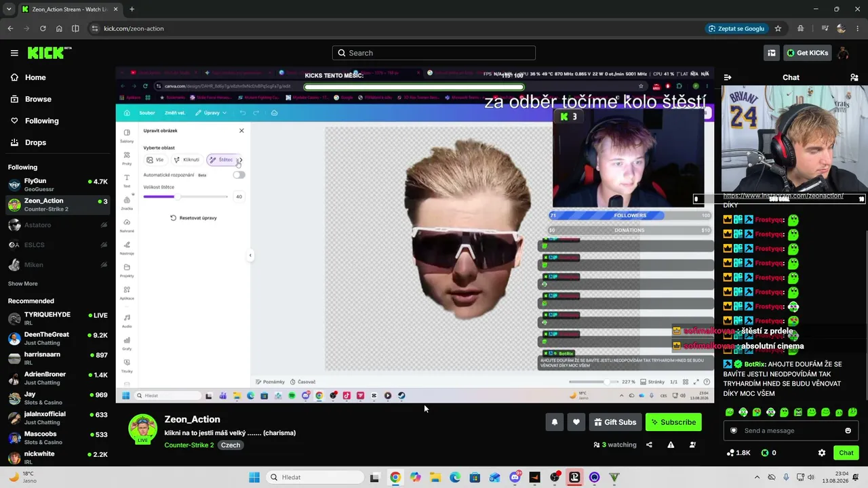Click the KICKs balance showing 0
The height and width of the screenshot is (488, 868).
pos(768,453)
